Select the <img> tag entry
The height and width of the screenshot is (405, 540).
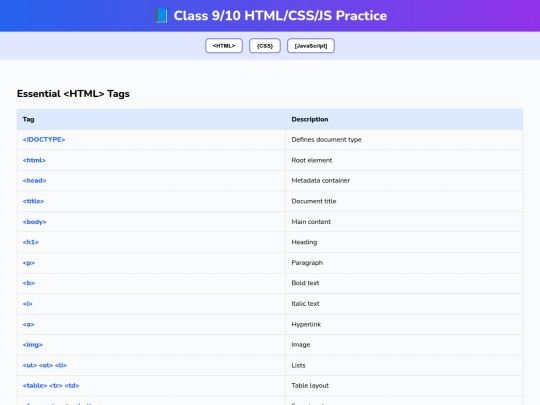33,345
